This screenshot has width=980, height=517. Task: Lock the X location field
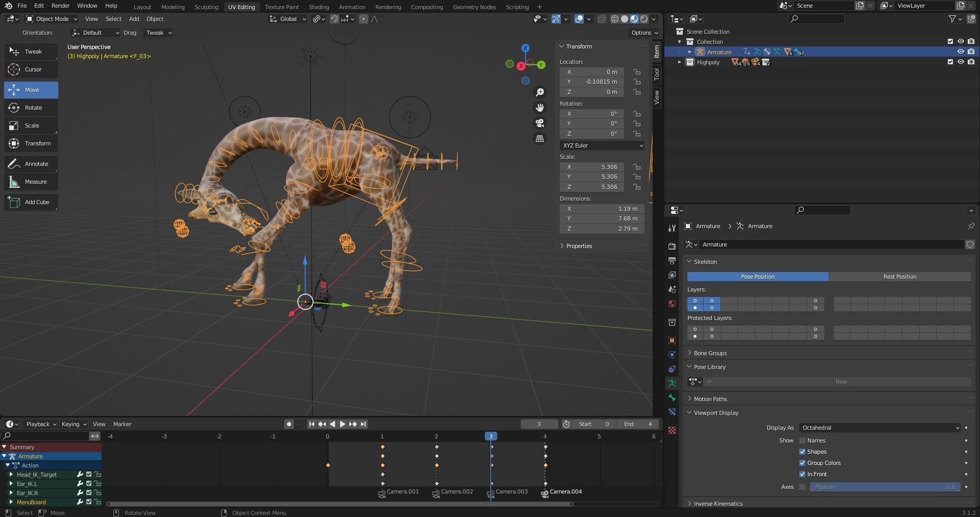(637, 72)
